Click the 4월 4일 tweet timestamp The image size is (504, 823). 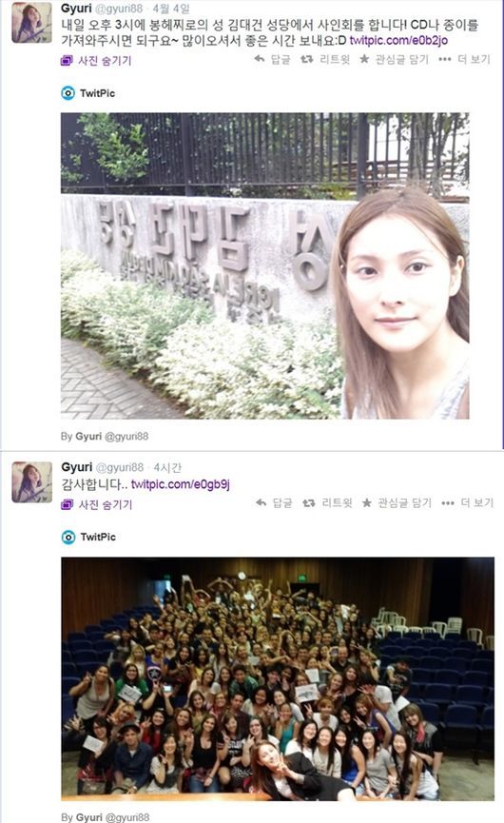pos(171,9)
